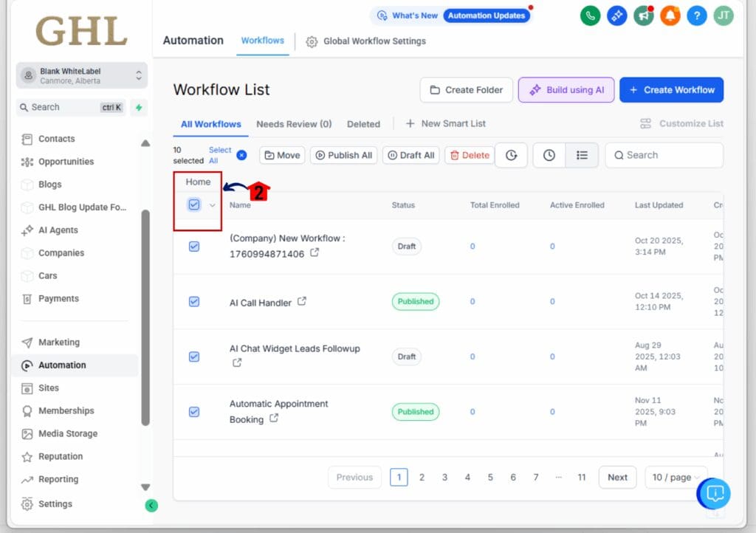
Task: Click inside the workflow Search field
Action: coord(664,155)
